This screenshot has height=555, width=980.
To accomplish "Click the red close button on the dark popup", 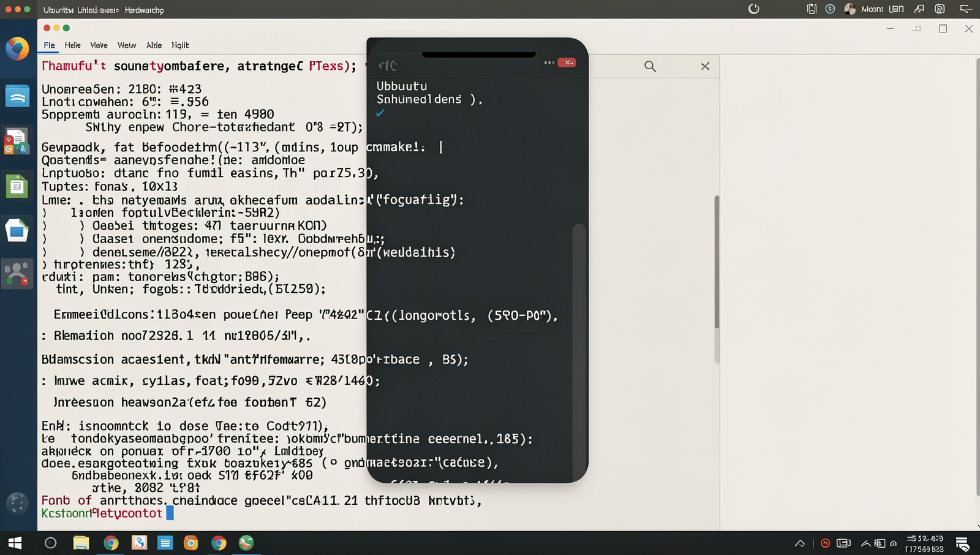I will [x=567, y=62].
